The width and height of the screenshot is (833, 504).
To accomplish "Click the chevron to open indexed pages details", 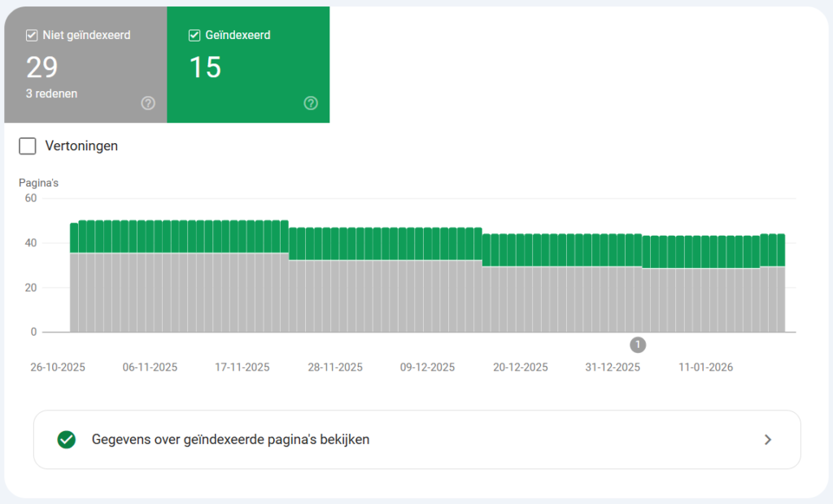I will (767, 439).
